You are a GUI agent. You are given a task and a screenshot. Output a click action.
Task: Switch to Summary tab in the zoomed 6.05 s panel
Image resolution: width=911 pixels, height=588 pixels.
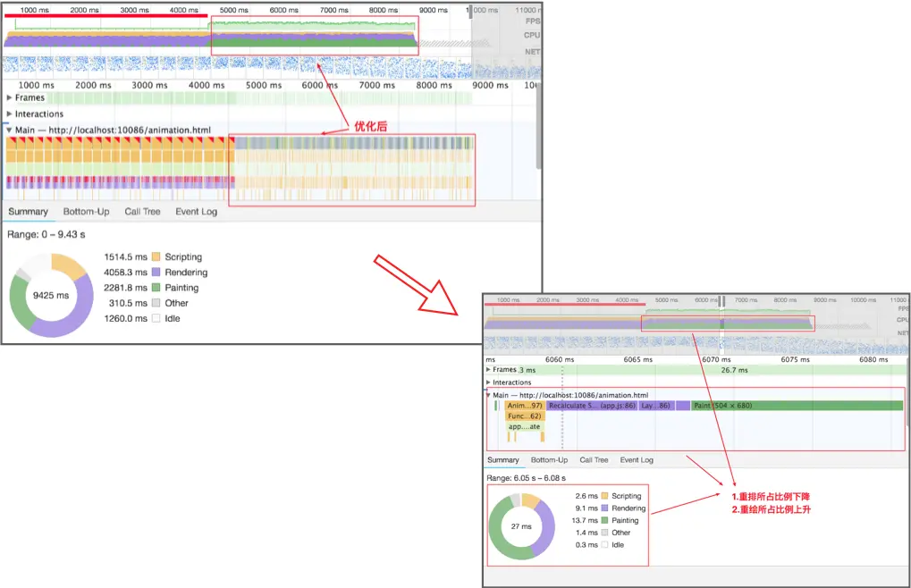503,459
